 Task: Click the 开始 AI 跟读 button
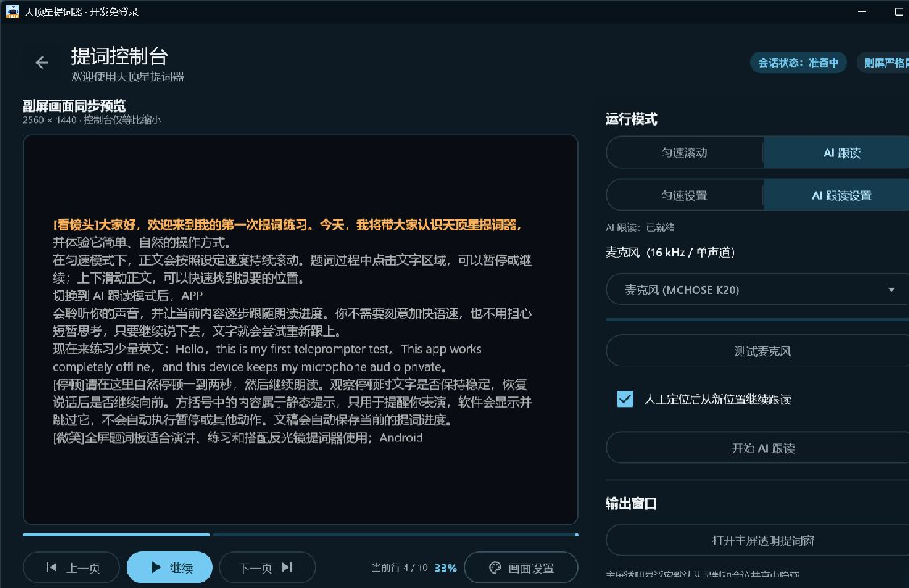coord(757,448)
